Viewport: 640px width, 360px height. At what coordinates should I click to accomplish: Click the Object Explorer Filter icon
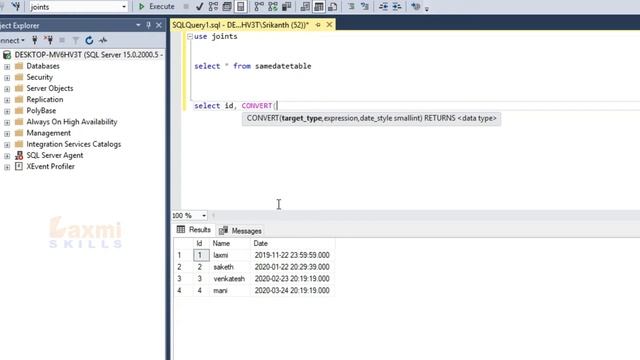(76, 40)
